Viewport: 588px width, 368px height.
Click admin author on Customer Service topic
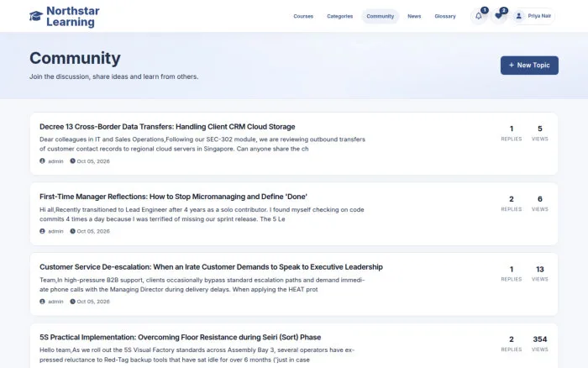coord(55,302)
